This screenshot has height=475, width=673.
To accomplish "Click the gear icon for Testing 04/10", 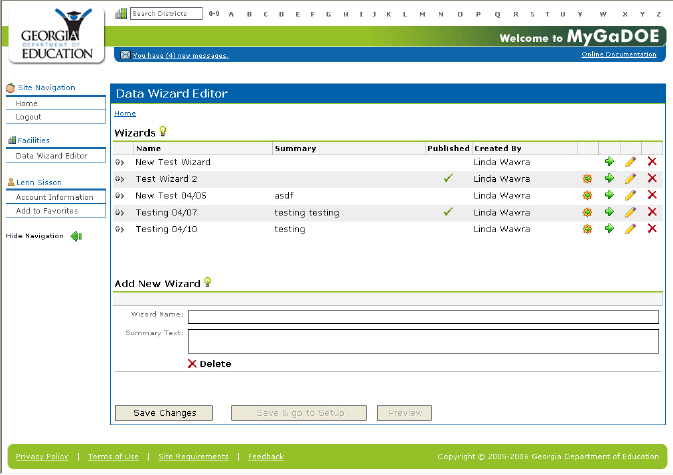I will [x=587, y=229].
